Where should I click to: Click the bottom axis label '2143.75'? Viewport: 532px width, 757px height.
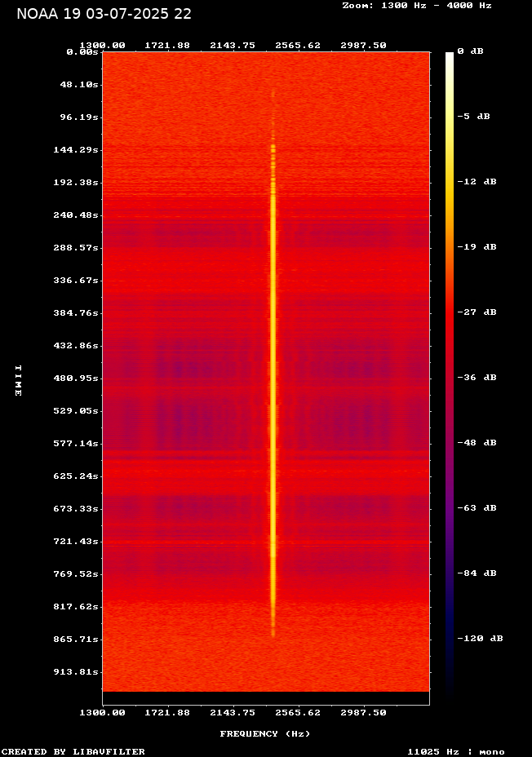233,713
